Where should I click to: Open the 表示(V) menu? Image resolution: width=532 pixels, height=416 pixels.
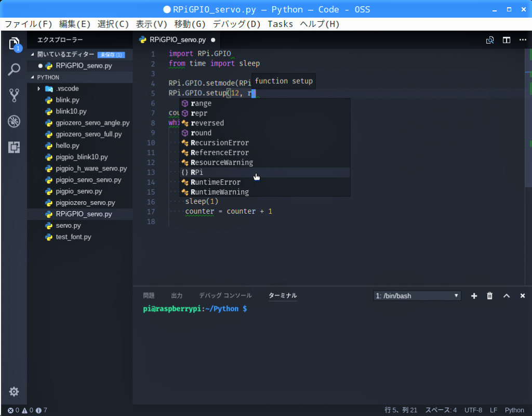[x=151, y=24]
